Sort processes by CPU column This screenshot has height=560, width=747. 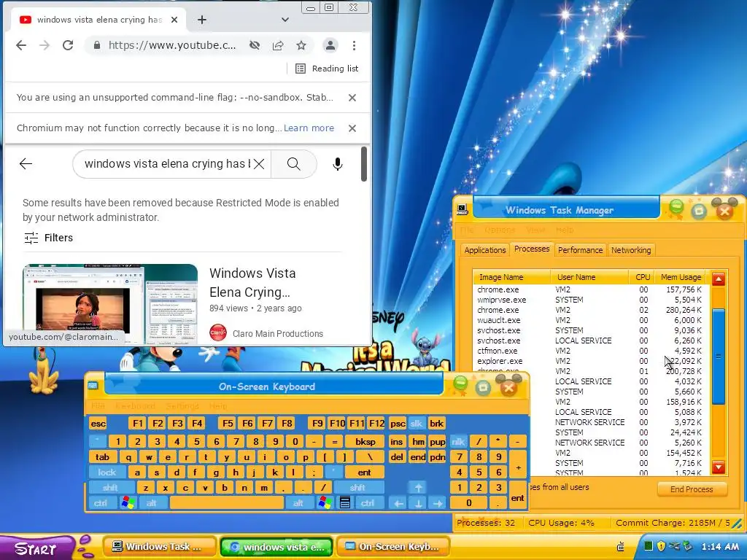coord(642,277)
